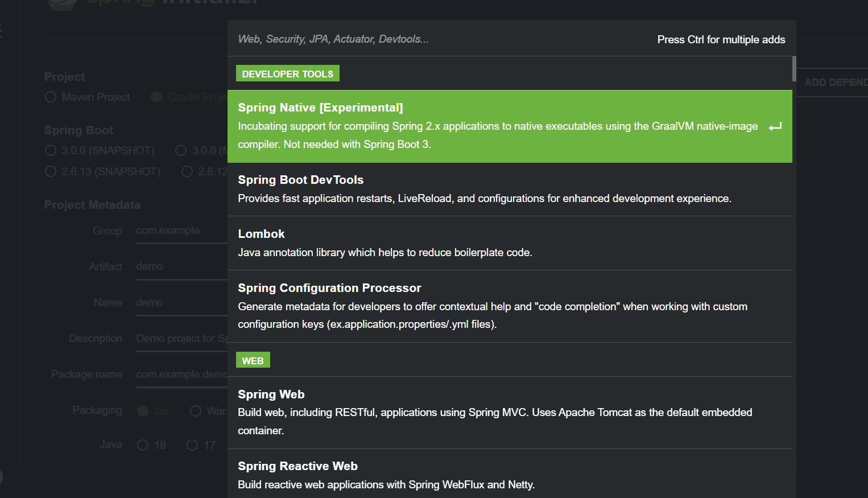
Task: Edit the Description field
Action: 181,339
